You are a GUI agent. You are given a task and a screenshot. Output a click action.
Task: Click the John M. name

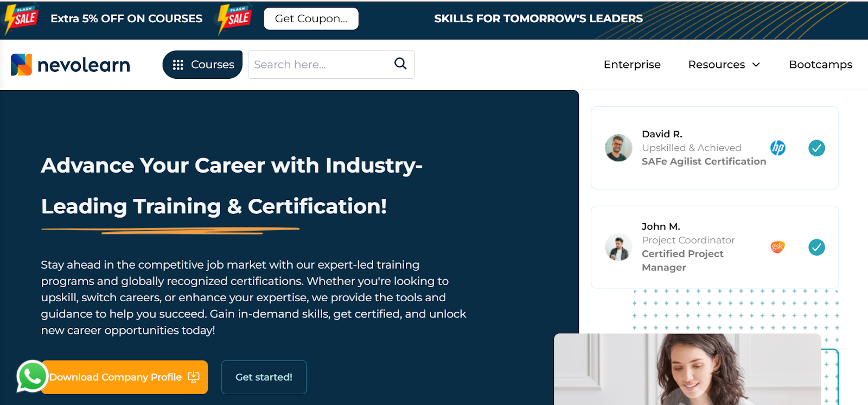click(661, 226)
